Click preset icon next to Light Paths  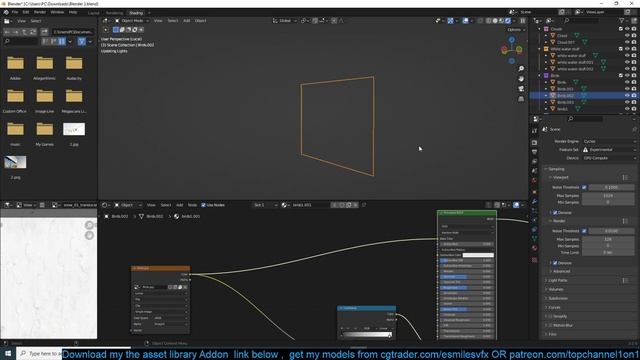(625, 280)
